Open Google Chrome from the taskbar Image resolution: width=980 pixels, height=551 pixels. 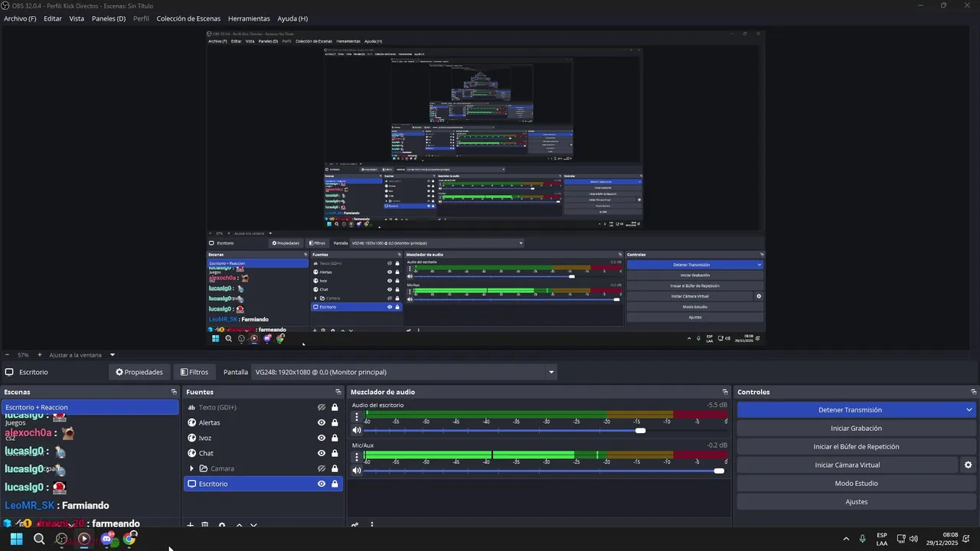129,539
